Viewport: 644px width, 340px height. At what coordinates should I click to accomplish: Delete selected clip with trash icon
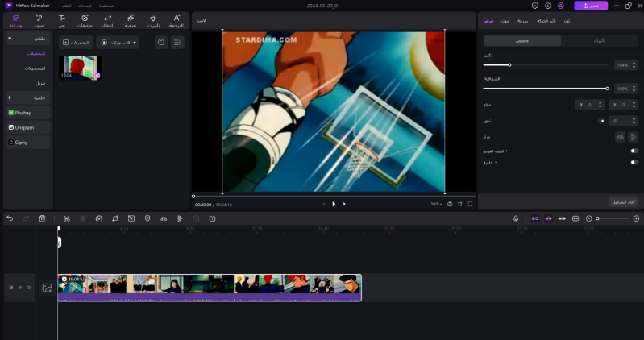42,218
